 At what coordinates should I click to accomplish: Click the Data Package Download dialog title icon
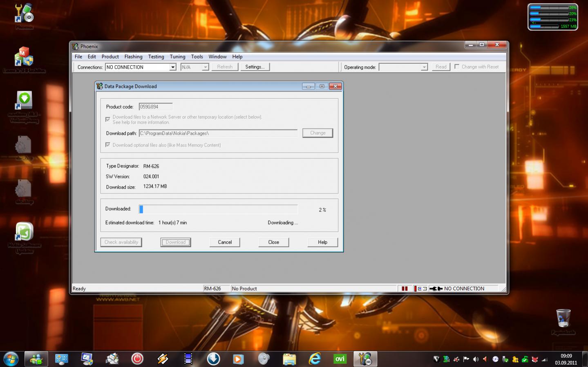pos(99,86)
